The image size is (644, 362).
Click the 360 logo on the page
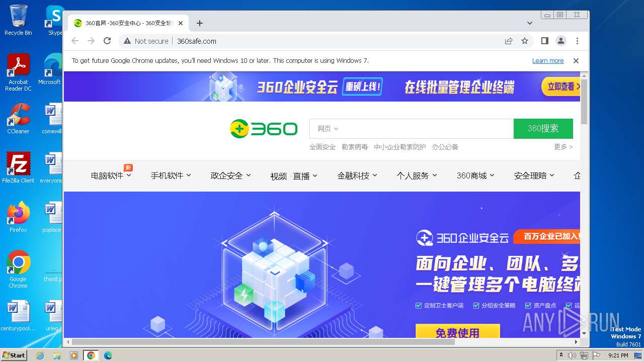[x=264, y=129]
